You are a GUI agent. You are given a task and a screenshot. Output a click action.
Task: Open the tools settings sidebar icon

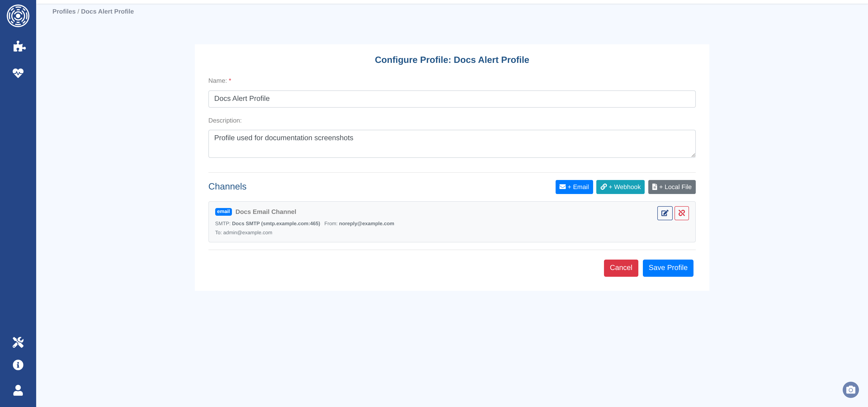pyautogui.click(x=18, y=342)
